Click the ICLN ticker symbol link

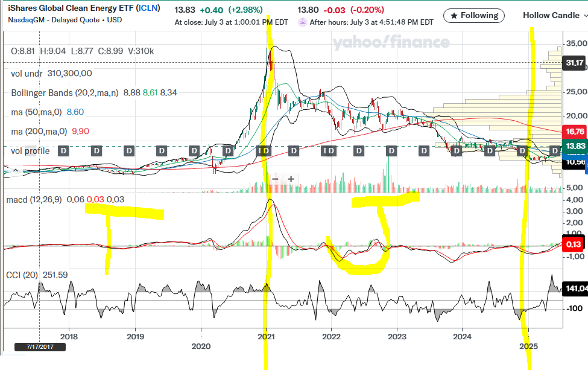click(148, 8)
